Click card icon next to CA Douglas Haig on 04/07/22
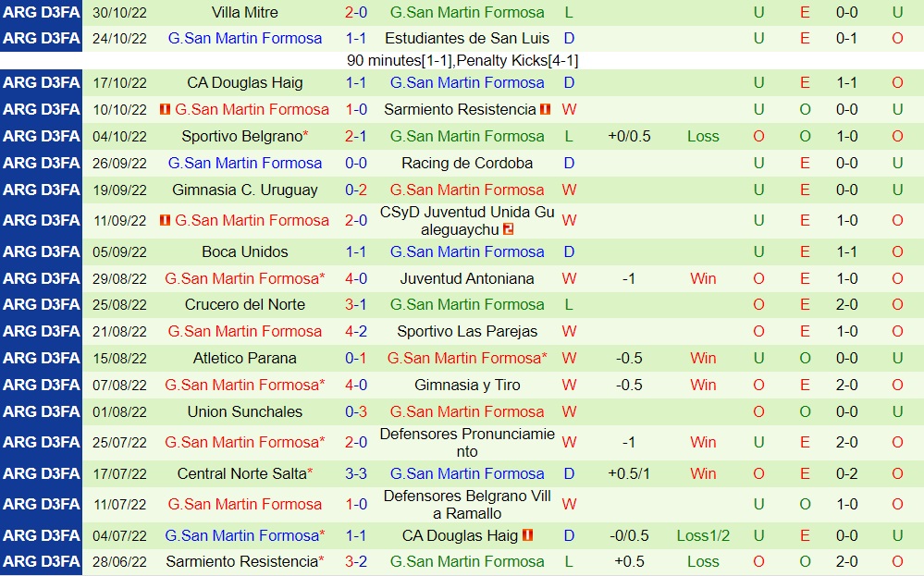The width and height of the screenshot is (924, 576). (528, 535)
